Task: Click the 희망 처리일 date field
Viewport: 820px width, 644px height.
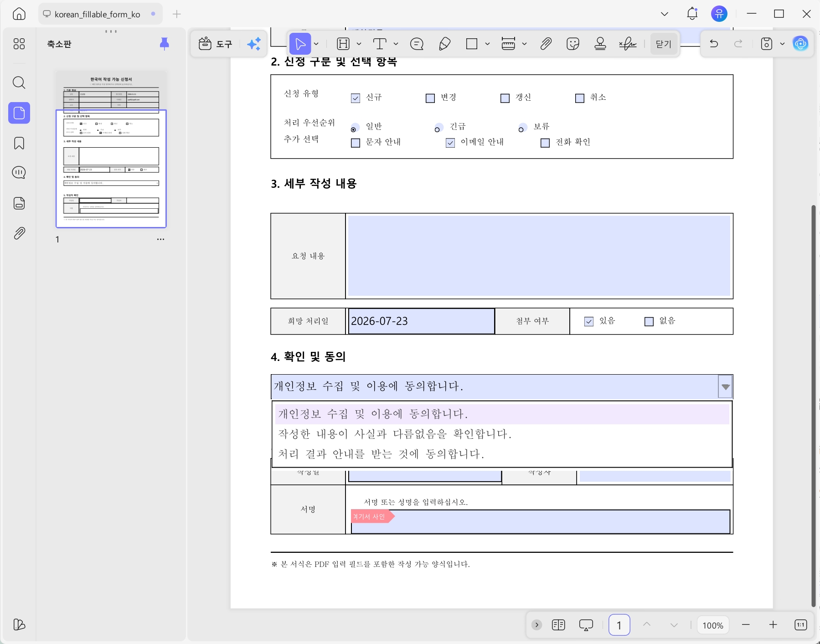Action: click(421, 321)
